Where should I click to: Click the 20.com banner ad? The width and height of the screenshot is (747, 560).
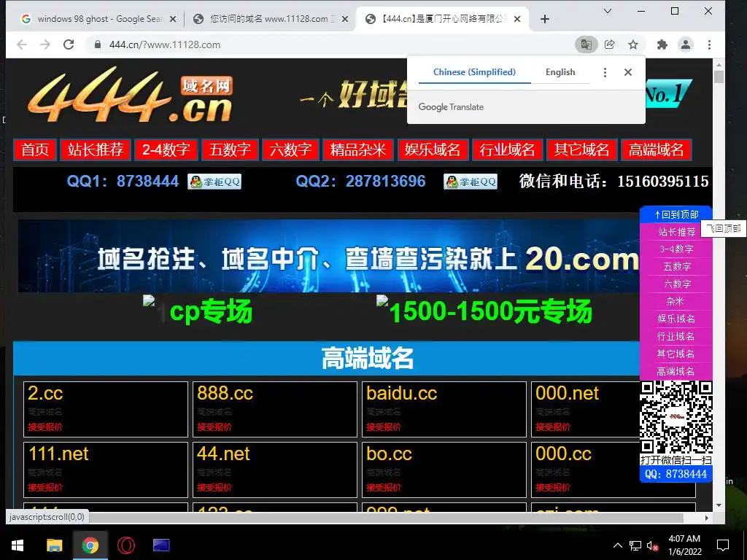(329, 256)
